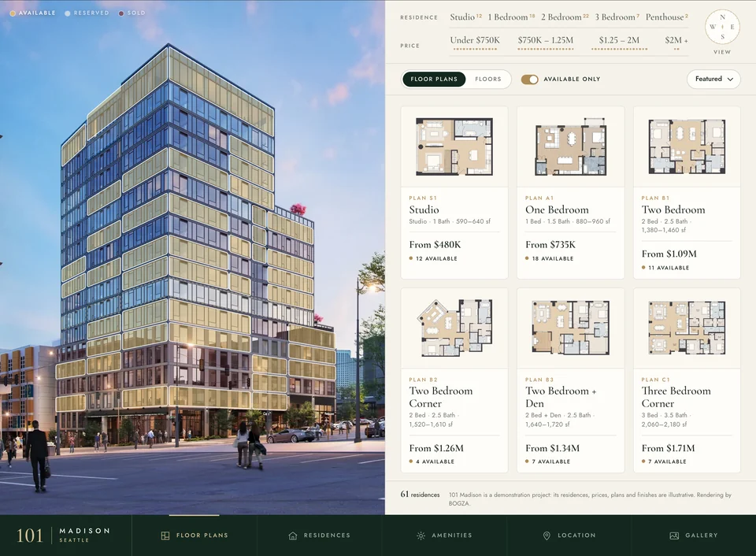756x556 pixels.
Task: Click the Plan S1 label text
Action: pos(422,198)
